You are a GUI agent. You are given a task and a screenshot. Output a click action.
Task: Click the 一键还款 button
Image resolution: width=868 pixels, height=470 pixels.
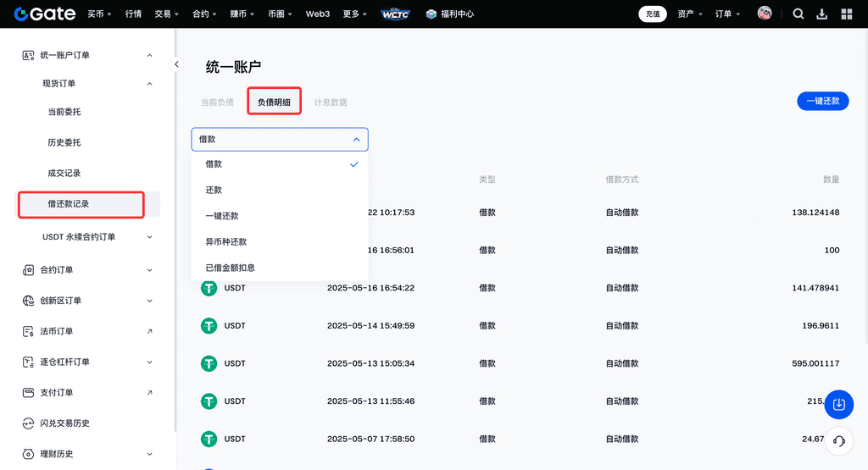pyautogui.click(x=822, y=101)
